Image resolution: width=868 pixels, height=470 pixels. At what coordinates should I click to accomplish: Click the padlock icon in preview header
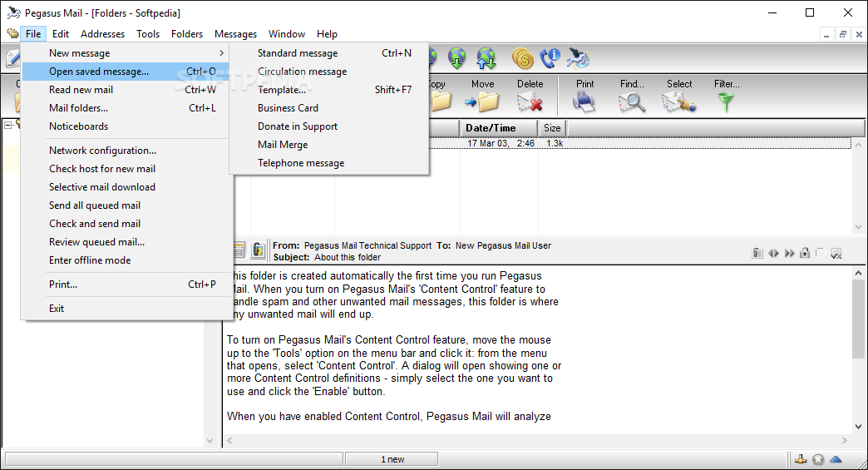click(x=805, y=253)
